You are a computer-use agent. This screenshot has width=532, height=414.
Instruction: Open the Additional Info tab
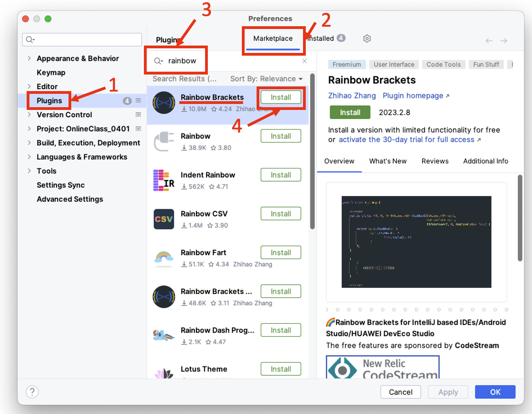click(x=486, y=161)
